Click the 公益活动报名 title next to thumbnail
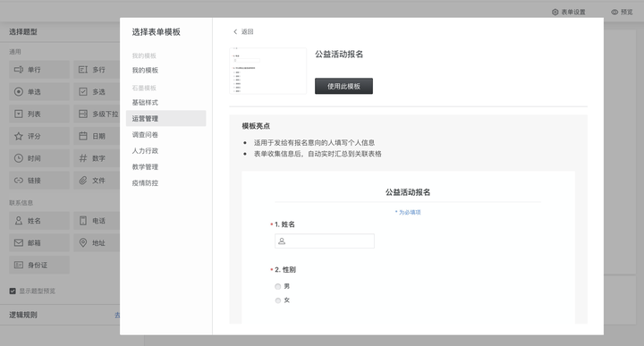 (x=339, y=55)
